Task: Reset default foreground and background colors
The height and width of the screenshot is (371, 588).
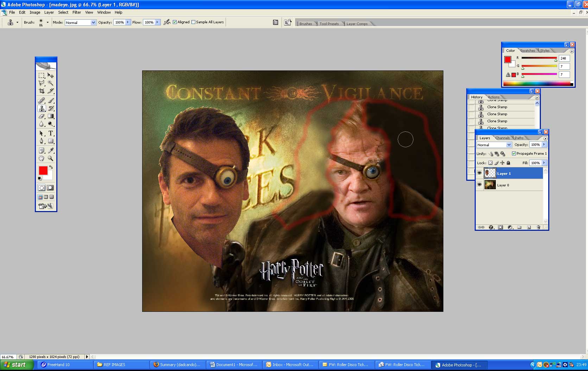Action: [x=40, y=179]
